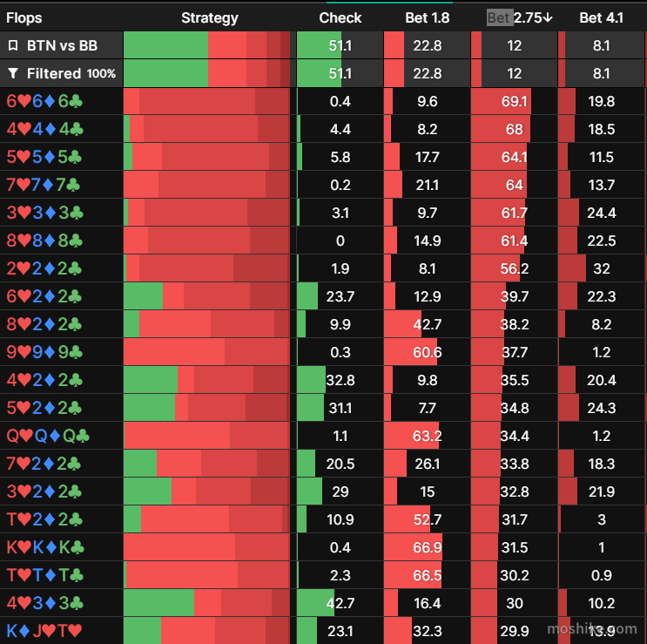Click the filter funnel icon
Screen dimensions: 647x644
pos(13,73)
